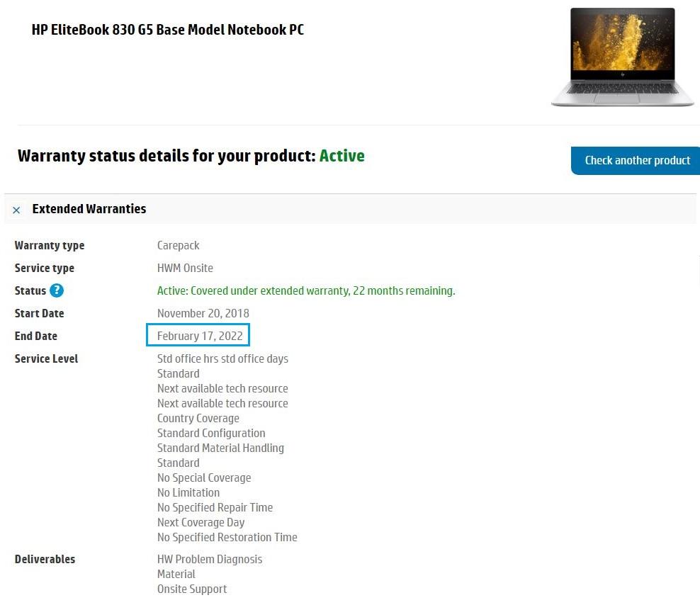The image size is (700, 605).
Task: Click the No Specified Restoration Time line
Action: [x=227, y=537]
